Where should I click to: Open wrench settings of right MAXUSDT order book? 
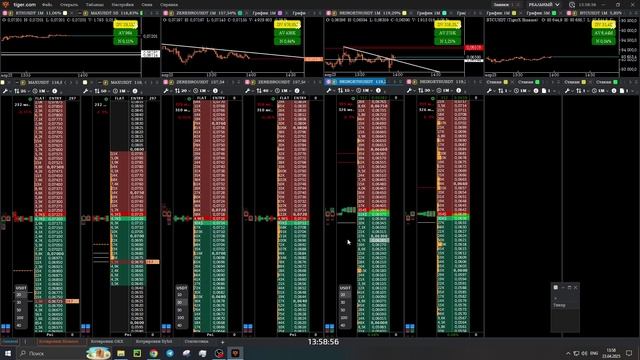tap(86, 91)
